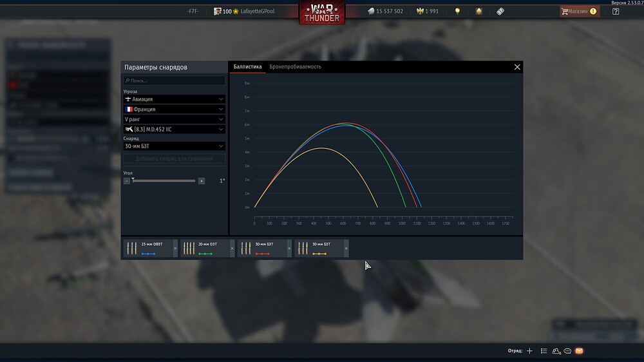
Task: Open the chat speech bubble
Action: coord(567,351)
